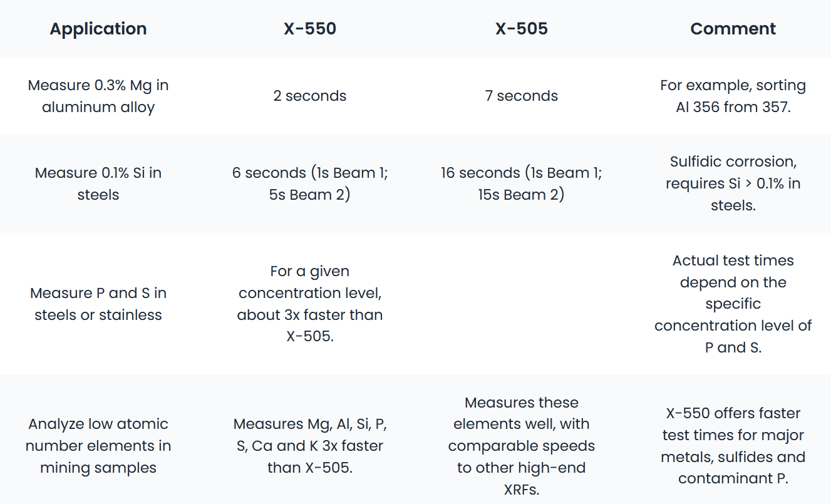This screenshot has width=831, height=504.
Task: Select the "Analyze low atomic number elements" cell
Action: pyautogui.click(x=98, y=446)
